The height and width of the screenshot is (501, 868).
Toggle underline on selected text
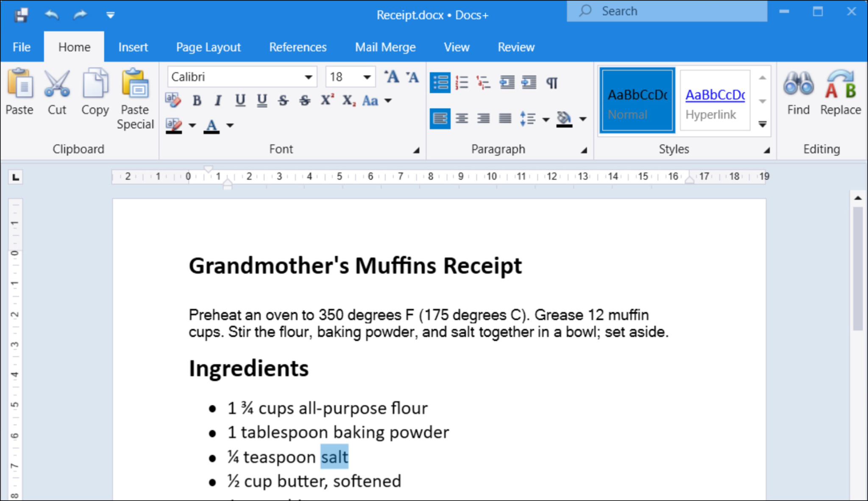pos(240,100)
